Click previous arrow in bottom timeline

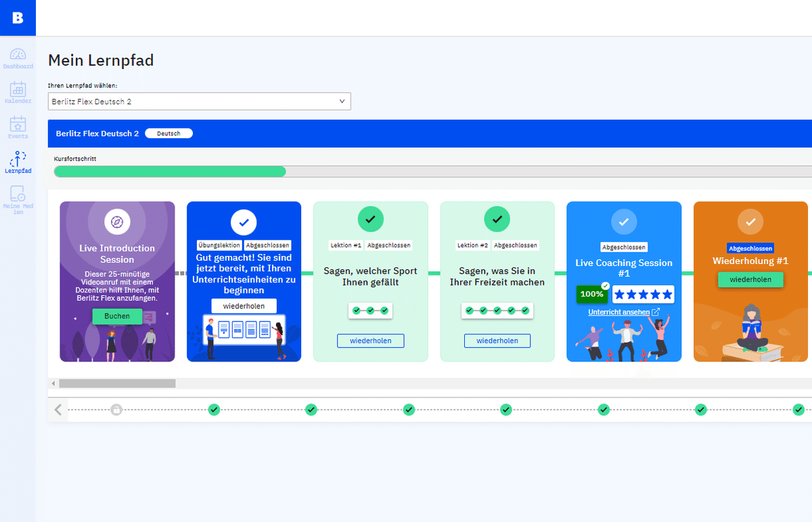click(x=58, y=410)
